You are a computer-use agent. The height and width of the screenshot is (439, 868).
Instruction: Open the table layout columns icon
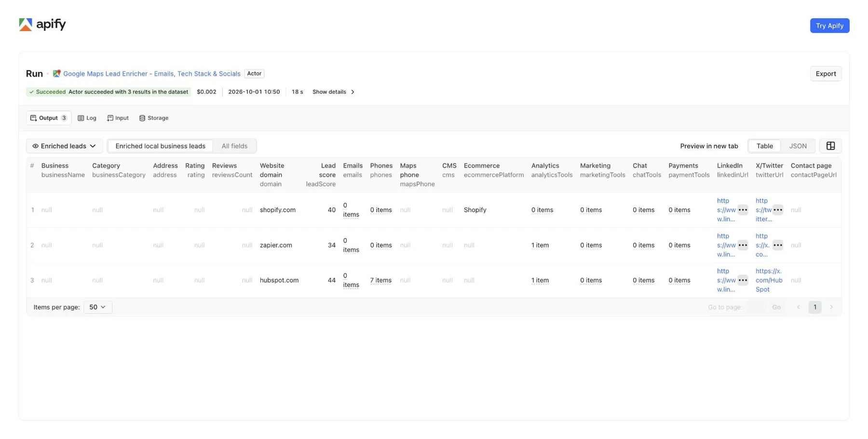pyautogui.click(x=830, y=146)
